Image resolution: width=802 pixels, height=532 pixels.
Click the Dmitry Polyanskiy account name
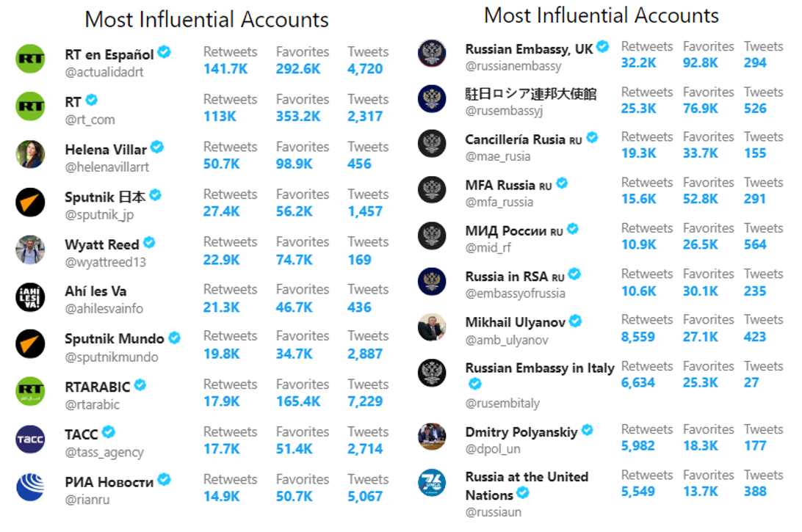pyautogui.click(x=521, y=432)
